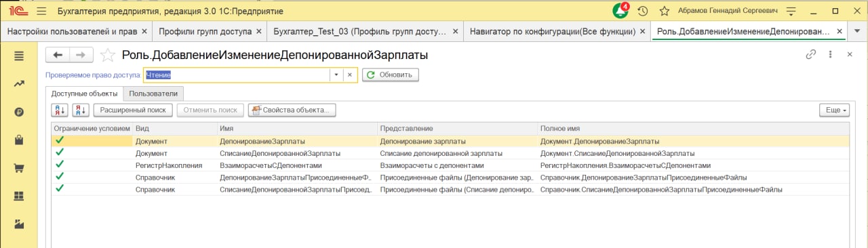Expand the access right dropdown arrow
Viewport: 868px width, 248px height.
click(336, 75)
